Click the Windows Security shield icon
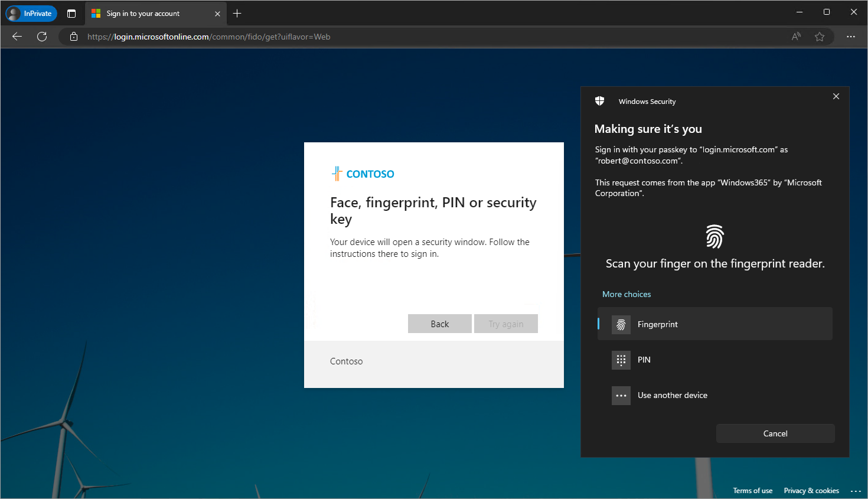The height and width of the screenshot is (499, 868). (x=599, y=100)
